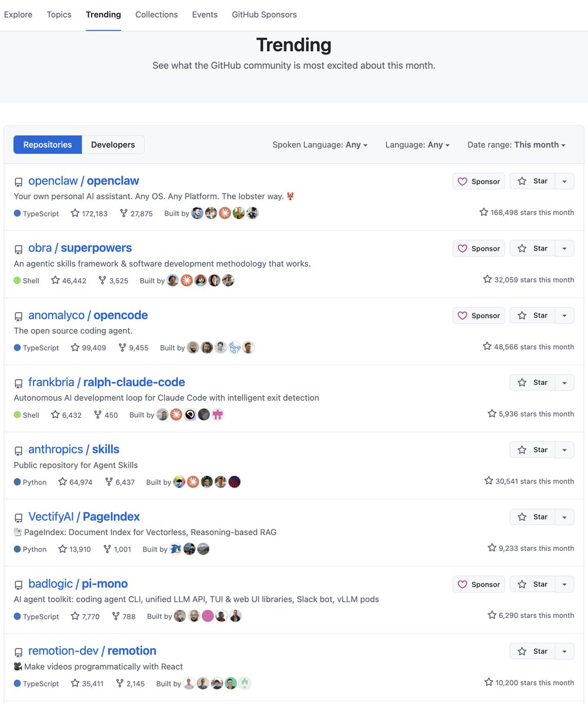Screen dimensions: 588x704
Task: Sponsor the obra superpowers repository
Action: [x=479, y=248]
